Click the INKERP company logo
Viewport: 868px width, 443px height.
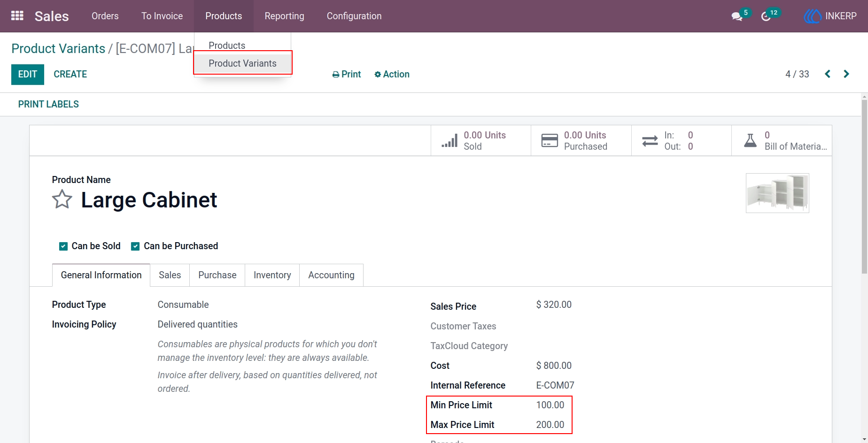point(812,16)
